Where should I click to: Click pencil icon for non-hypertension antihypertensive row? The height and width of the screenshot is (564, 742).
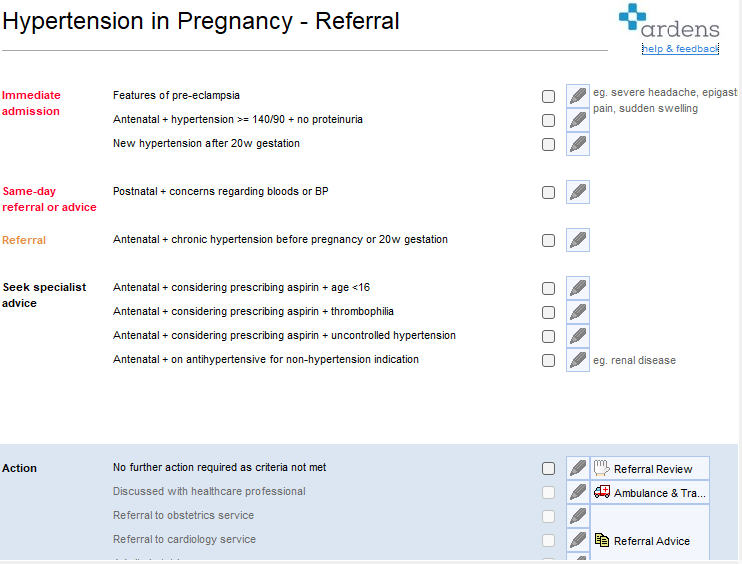(x=577, y=360)
